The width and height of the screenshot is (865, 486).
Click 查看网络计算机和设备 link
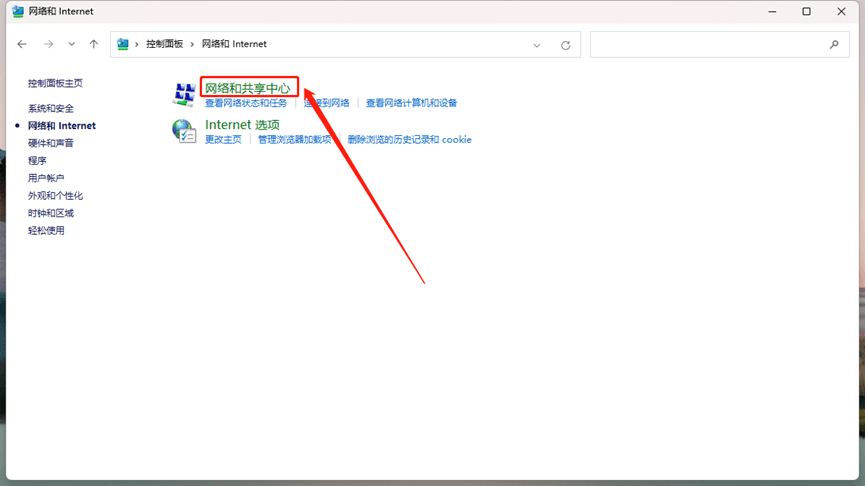point(412,103)
